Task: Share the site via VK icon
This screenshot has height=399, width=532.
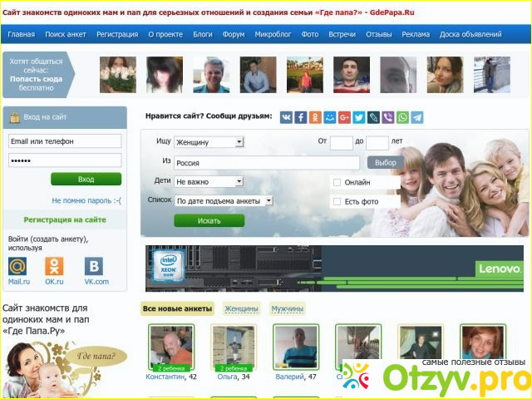Action: (x=286, y=118)
